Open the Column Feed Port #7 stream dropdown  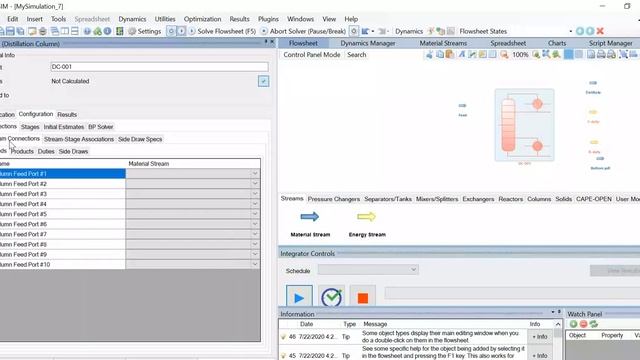pos(255,234)
